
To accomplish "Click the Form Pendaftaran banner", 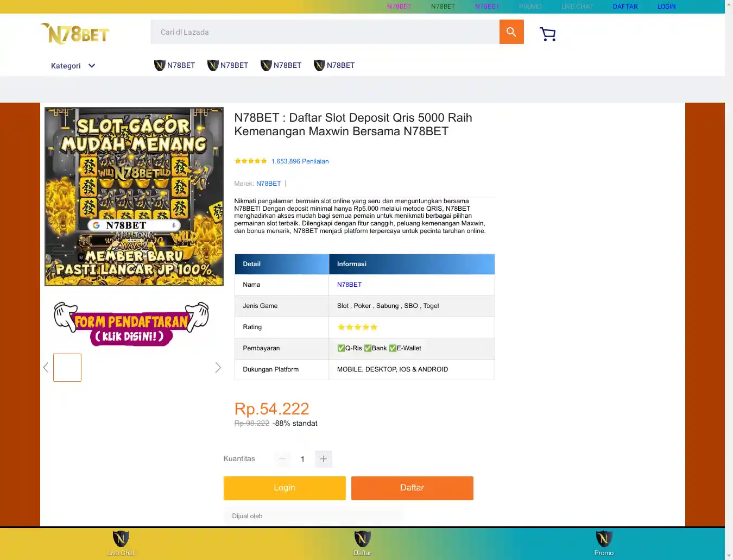I will tap(131, 324).
